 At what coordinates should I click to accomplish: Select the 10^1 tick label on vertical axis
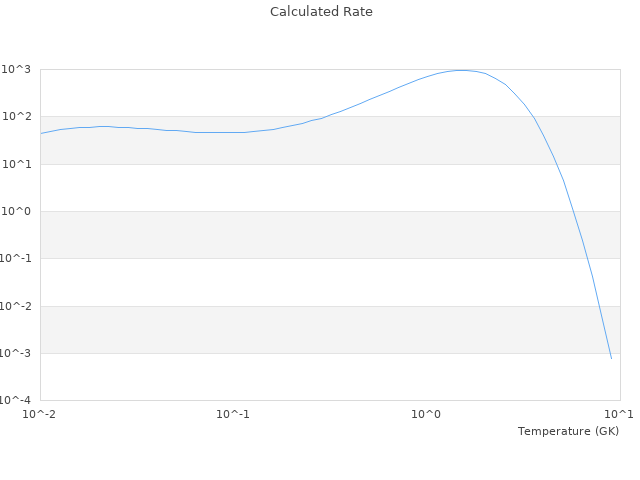[17, 164]
